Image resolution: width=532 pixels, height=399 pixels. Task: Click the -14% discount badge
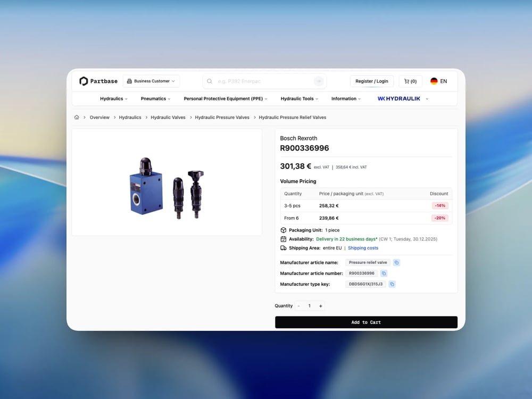440,205
